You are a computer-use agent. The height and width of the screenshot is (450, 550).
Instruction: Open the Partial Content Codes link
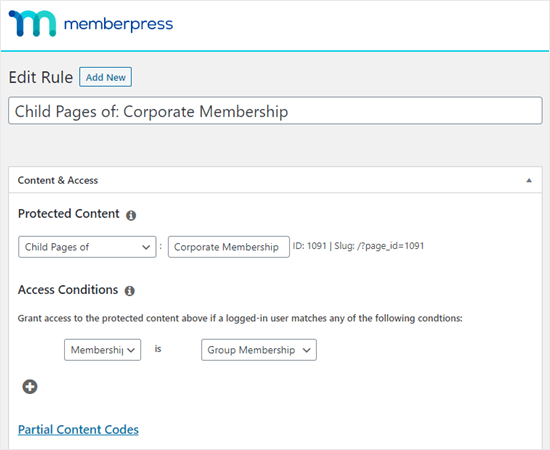pyautogui.click(x=78, y=430)
